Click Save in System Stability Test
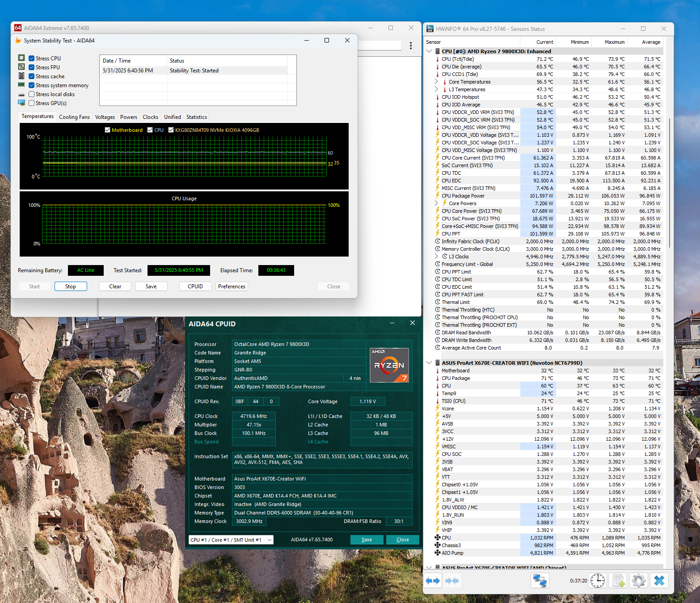Screen dimensions: 700x603 point(151,287)
